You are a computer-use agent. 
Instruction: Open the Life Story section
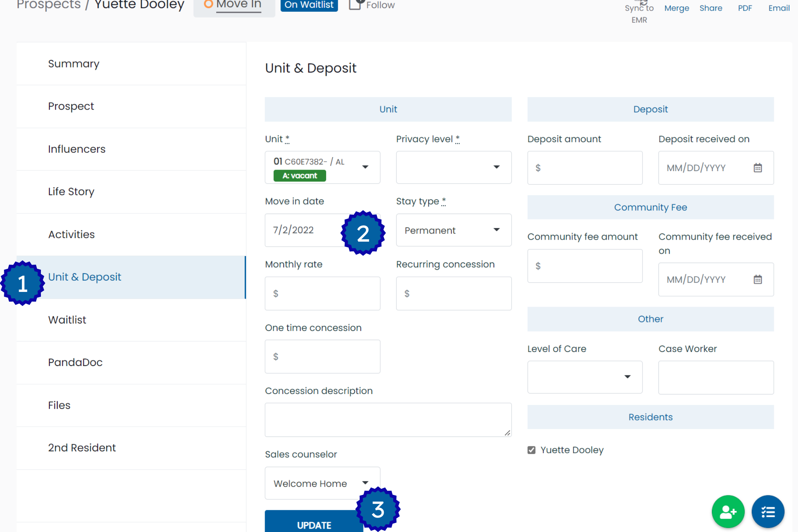131,192
